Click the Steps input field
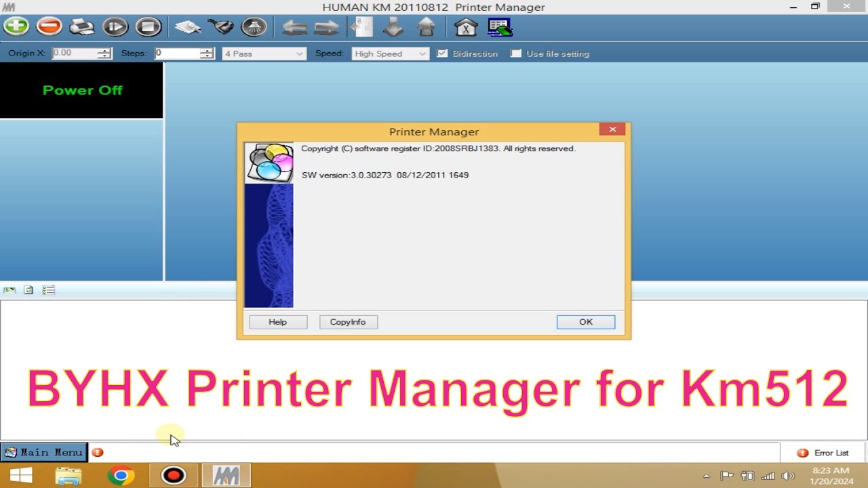 177,53
